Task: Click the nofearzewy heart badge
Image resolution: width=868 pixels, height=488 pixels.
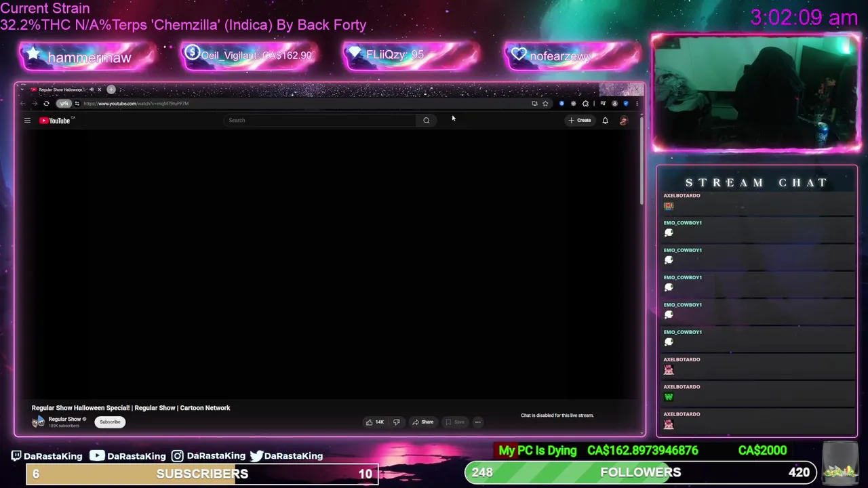Action: pyautogui.click(x=573, y=56)
